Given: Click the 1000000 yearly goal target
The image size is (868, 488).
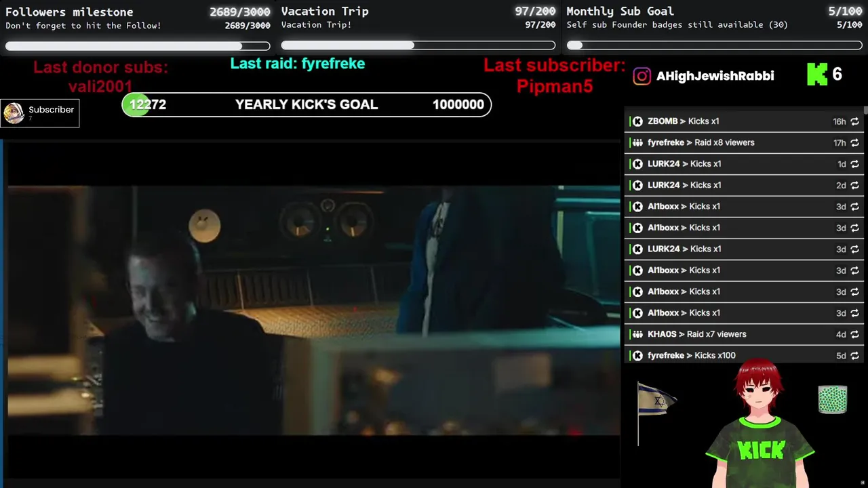Looking at the screenshot, I should pyautogui.click(x=458, y=104).
